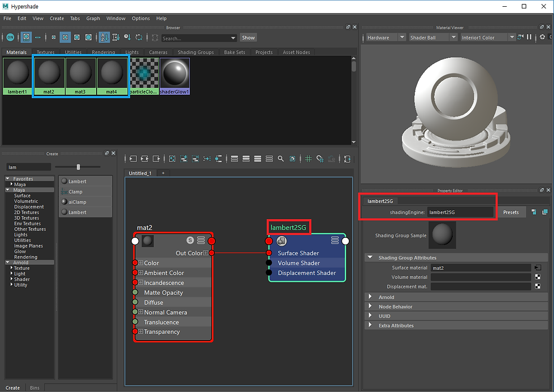
Task: Remove selected nodes from the graph
Action: pos(196,159)
